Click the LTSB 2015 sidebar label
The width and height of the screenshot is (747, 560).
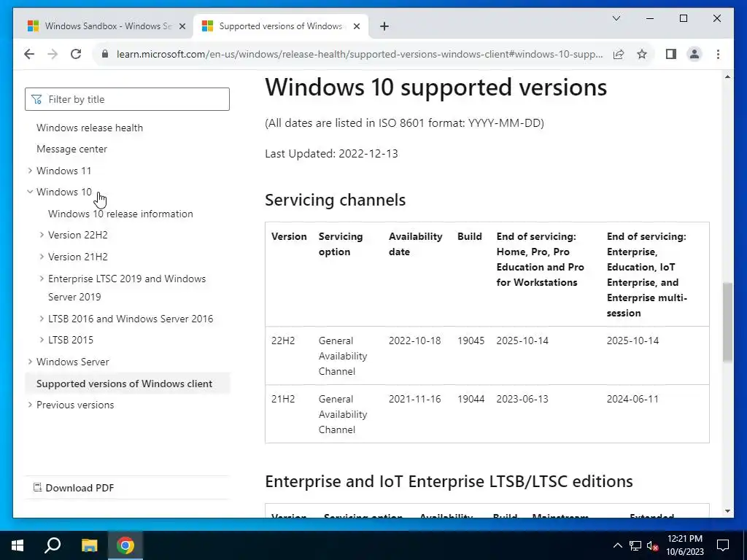point(71,340)
